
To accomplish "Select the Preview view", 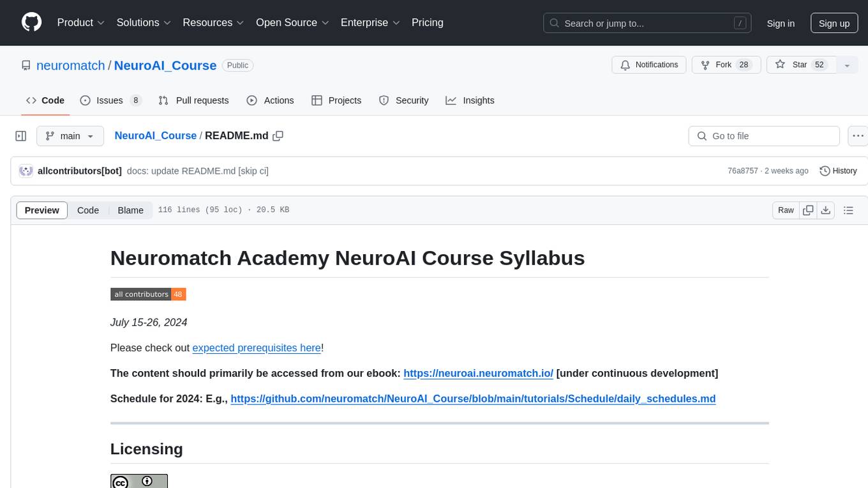I will [42, 210].
